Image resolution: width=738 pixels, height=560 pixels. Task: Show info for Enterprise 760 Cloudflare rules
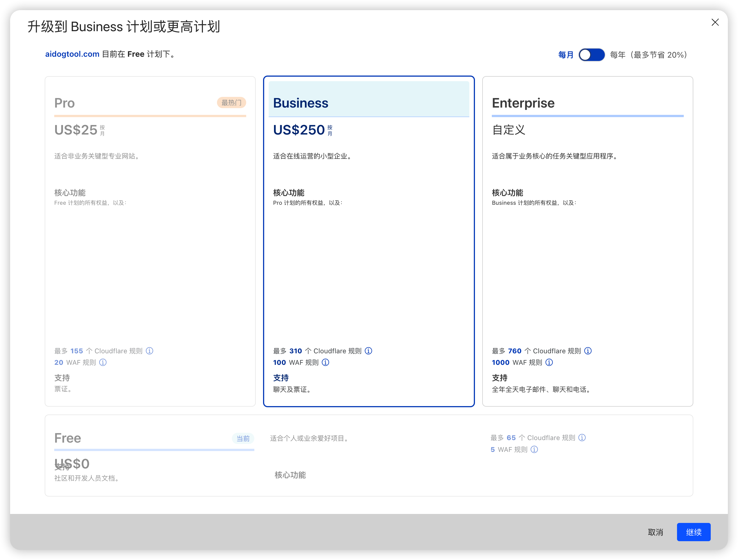[588, 351]
